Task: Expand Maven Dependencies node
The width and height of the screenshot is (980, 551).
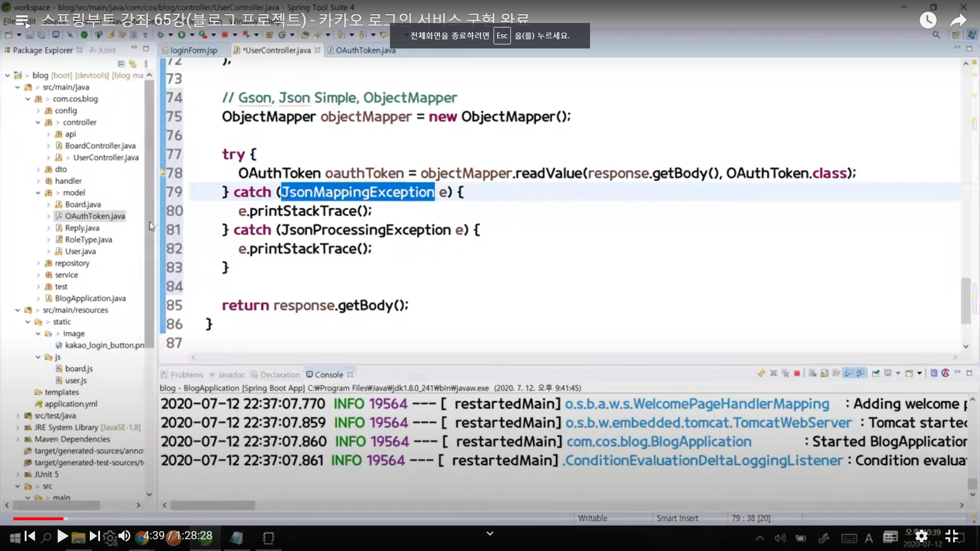Action: click(18, 439)
